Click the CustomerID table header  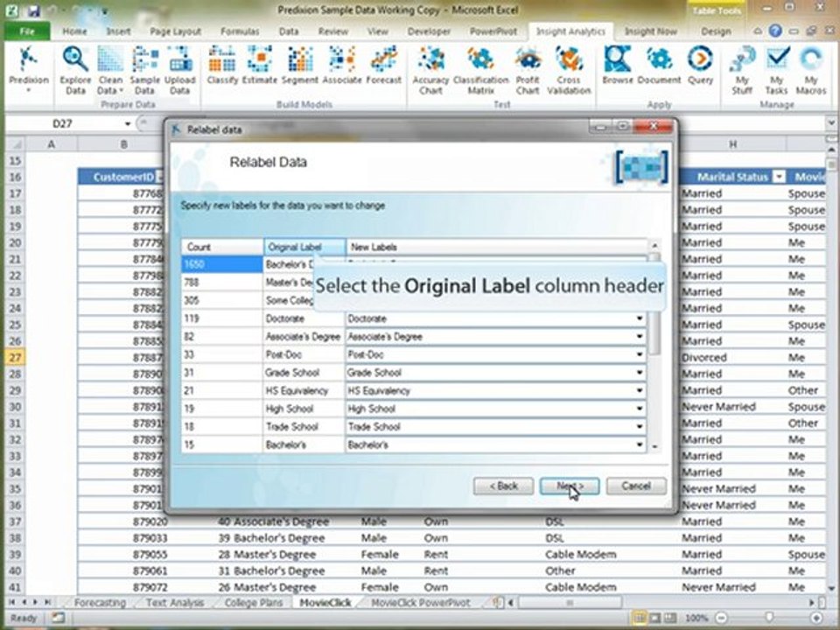pyautogui.click(x=121, y=177)
